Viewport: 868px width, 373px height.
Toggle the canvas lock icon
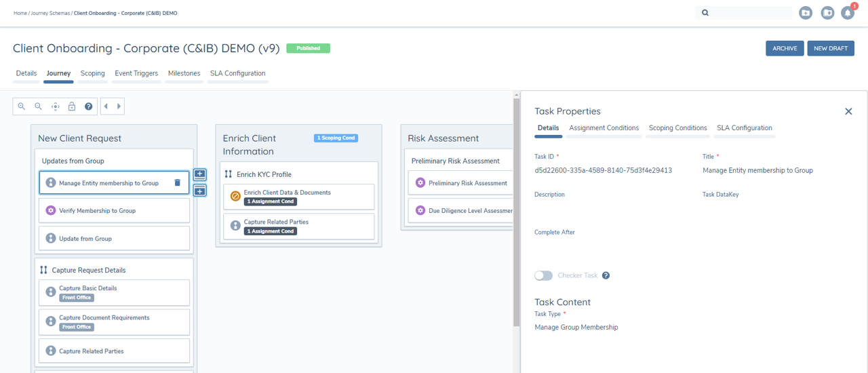pos(72,106)
